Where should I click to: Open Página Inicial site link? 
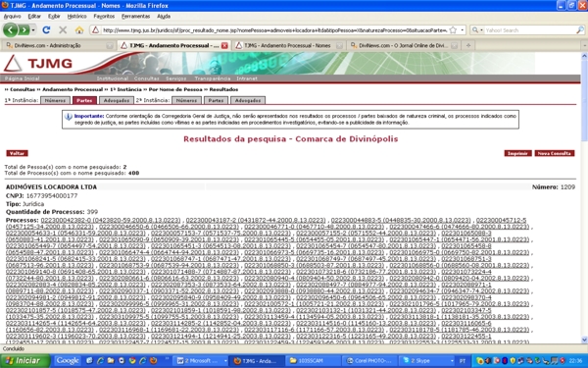coord(23,79)
